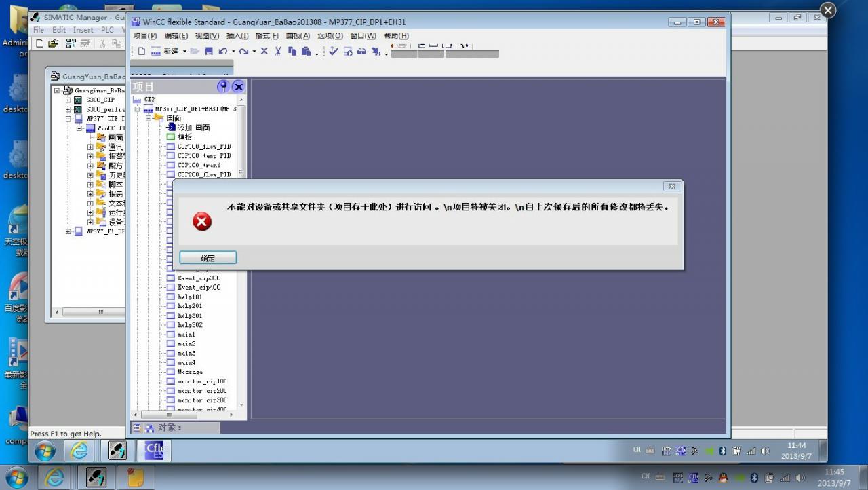Click the 对象 tab below the project tree
The height and width of the screenshot is (490, 868).
pos(175,428)
